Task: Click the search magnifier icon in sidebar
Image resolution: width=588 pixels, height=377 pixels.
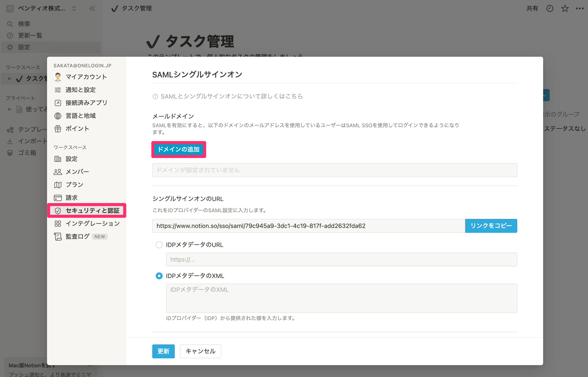Action: point(10,24)
